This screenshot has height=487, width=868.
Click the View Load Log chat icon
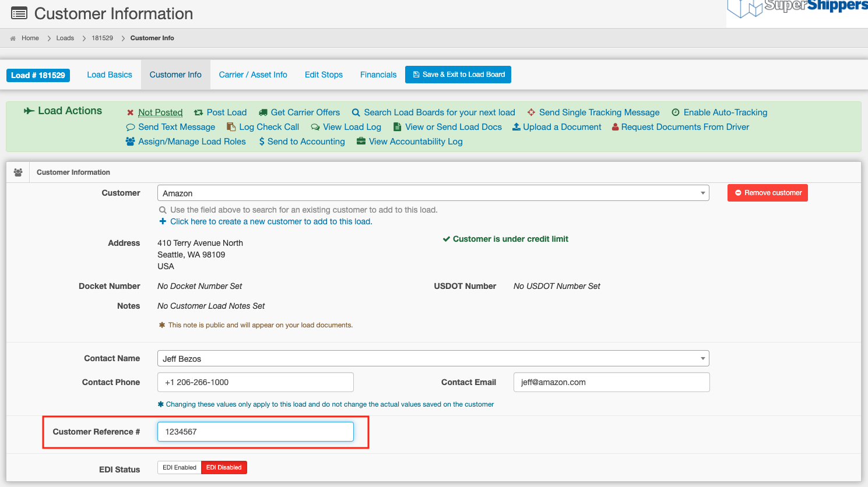[315, 127]
